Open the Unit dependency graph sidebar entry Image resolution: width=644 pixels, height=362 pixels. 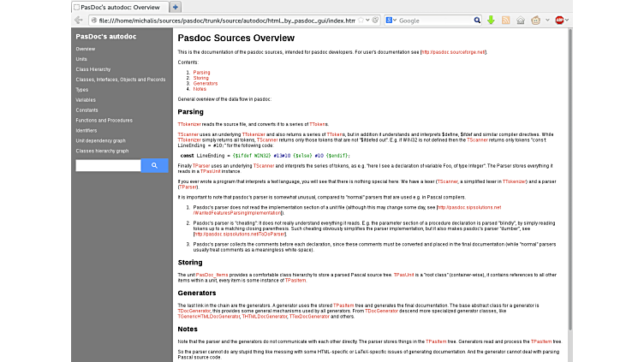tap(100, 140)
